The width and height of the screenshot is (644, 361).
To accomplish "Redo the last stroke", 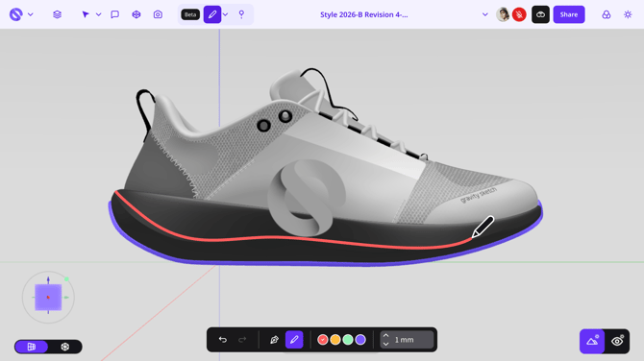I will pos(242,340).
